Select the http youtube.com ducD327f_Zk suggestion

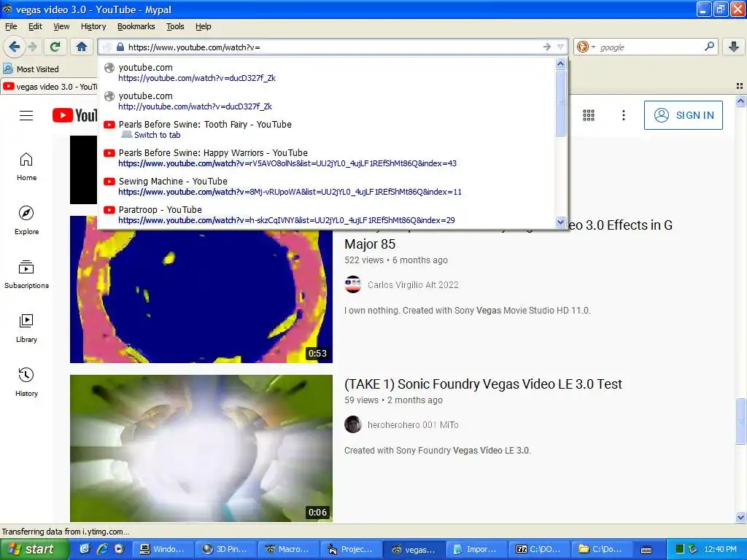click(327, 101)
